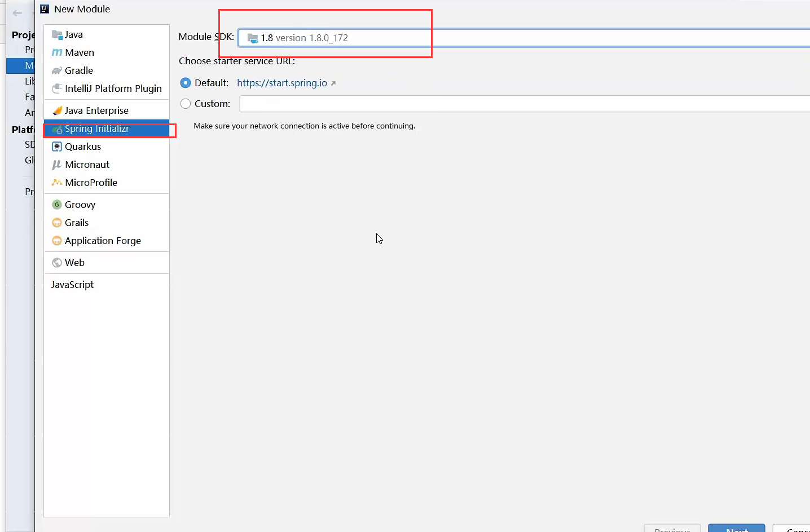The image size is (810, 532).
Task: Open the start.spring.io link
Action: pyautogui.click(x=282, y=83)
